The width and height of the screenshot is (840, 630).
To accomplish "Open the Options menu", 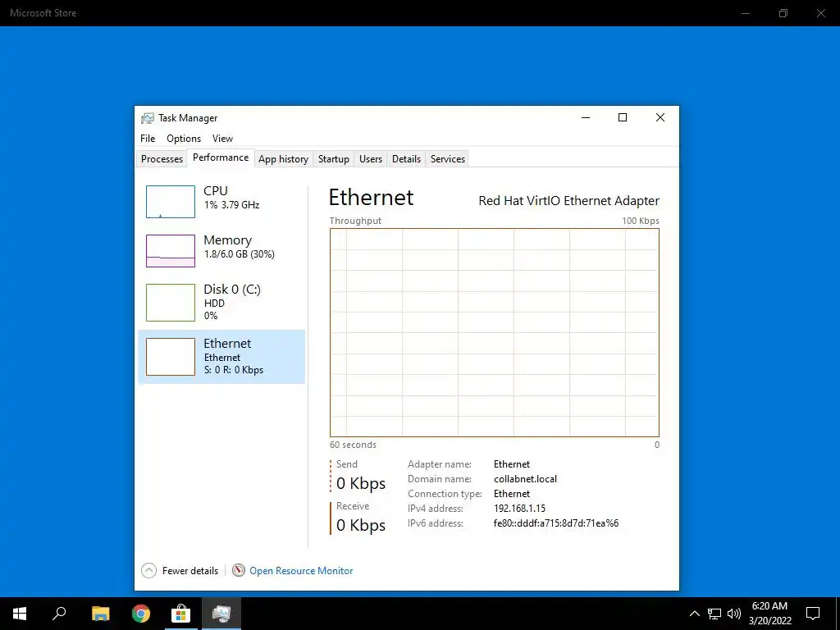I will [x=184, y=138].
